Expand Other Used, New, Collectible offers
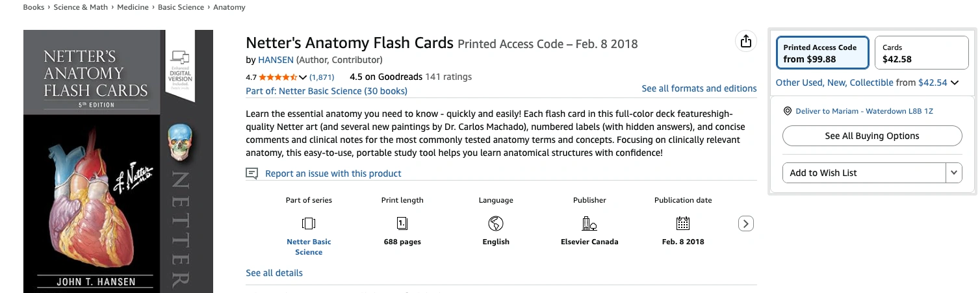The height and width of the screenshot is (293, 980). point(955,83)
